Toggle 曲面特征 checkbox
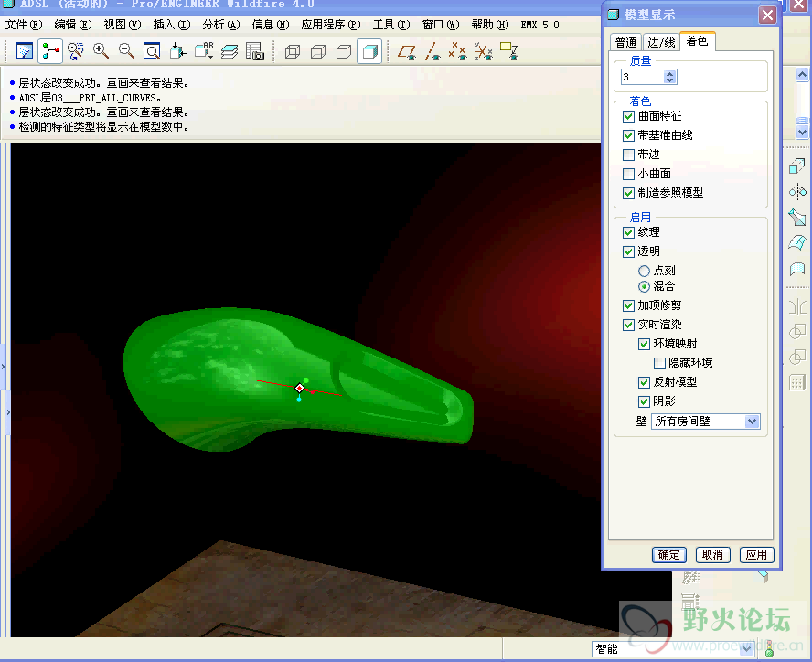 (629, 116)
